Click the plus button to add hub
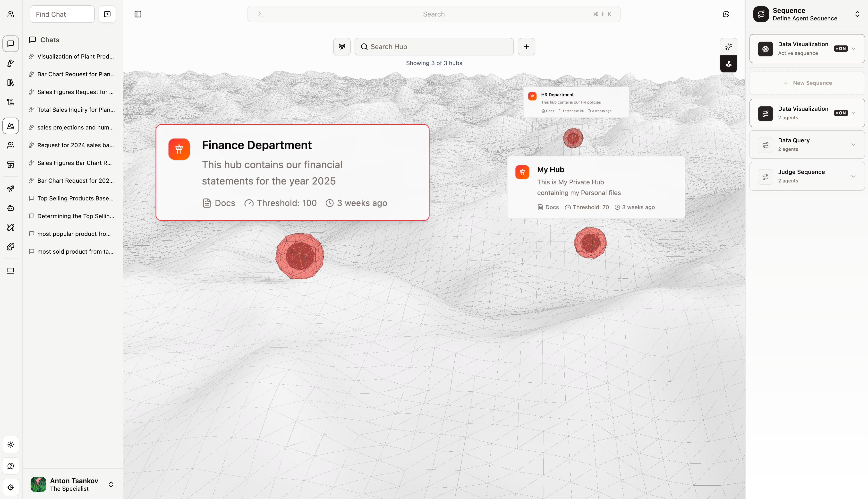Viewport: 868px width, 499px height. click(526, 47)
